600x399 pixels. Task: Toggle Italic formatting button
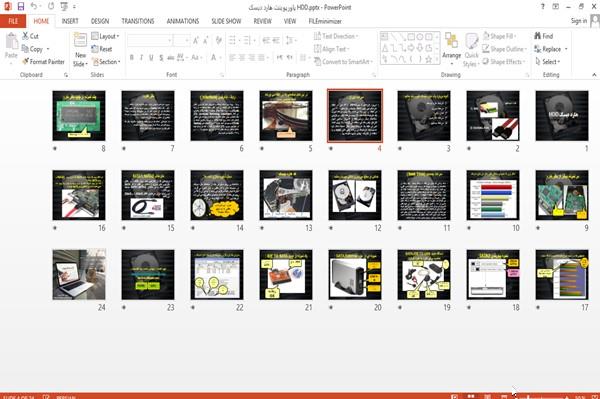pyautogui.click(x=142, y=57)
